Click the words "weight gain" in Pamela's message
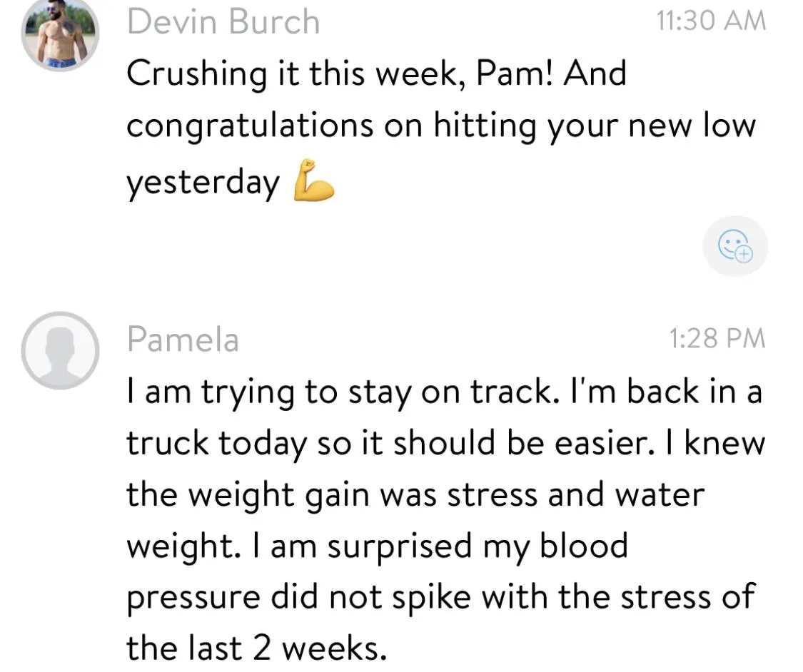The image size is (803, 672). coord(279,495)
